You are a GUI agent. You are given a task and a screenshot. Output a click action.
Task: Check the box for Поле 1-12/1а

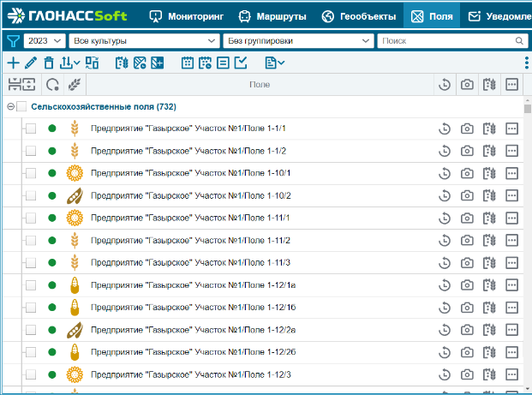click(x=31, y=285)
